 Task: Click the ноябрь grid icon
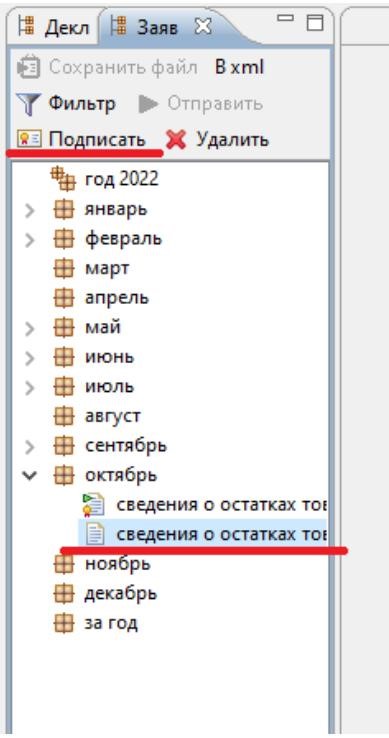pos(64,564)
